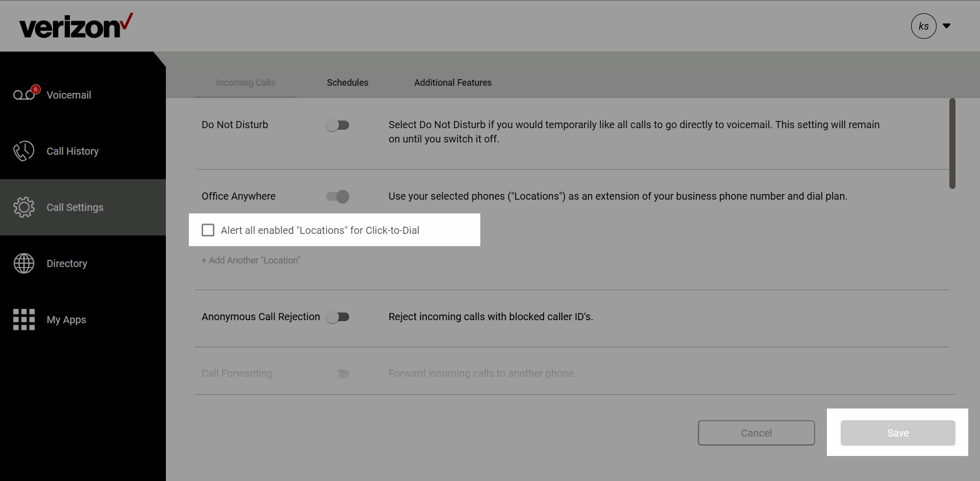Select the Incoming Calls tab
The image size is (980, 481).
pyautogui.click(x=245, y=83)
